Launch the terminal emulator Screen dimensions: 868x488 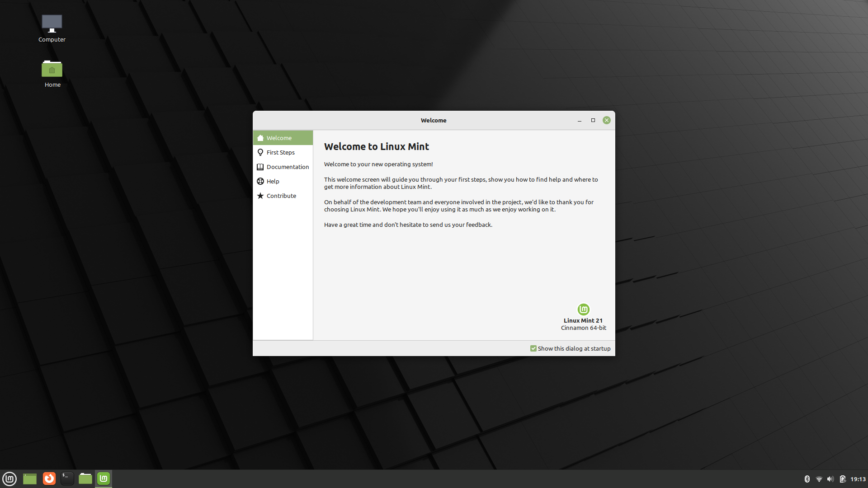pos(67,478)
